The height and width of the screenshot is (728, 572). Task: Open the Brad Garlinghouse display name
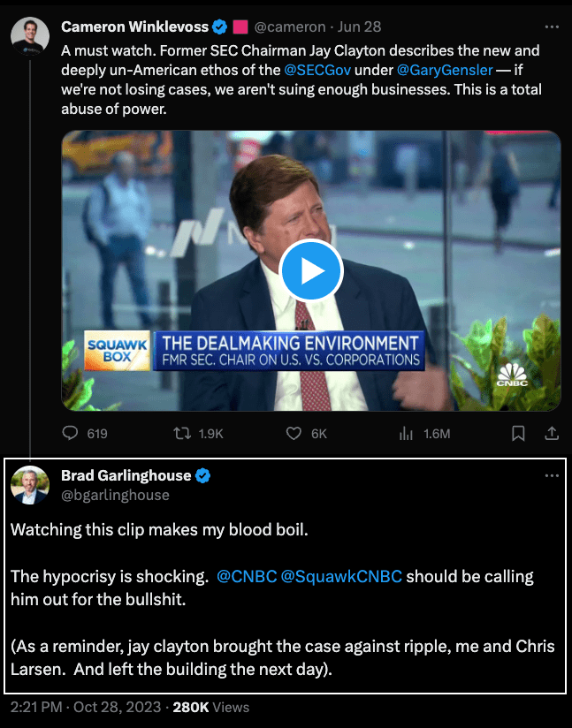(x=126, y=475)
